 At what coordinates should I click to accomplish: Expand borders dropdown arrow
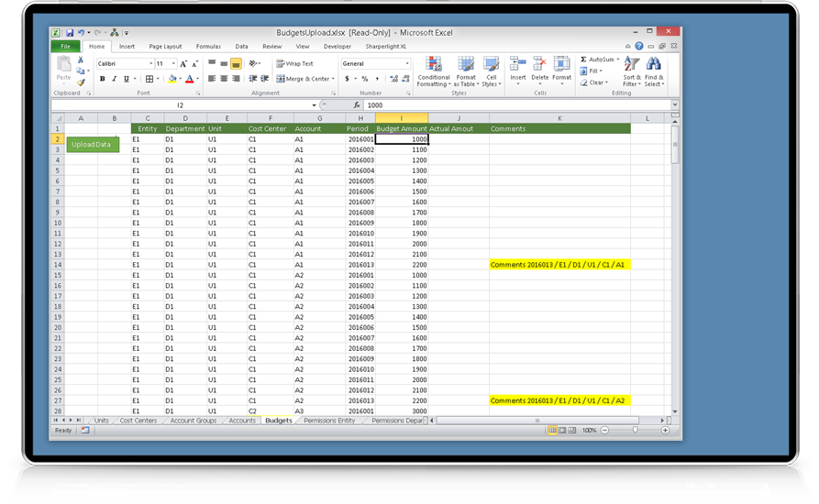pyautogui.click(x=158, y=79)
